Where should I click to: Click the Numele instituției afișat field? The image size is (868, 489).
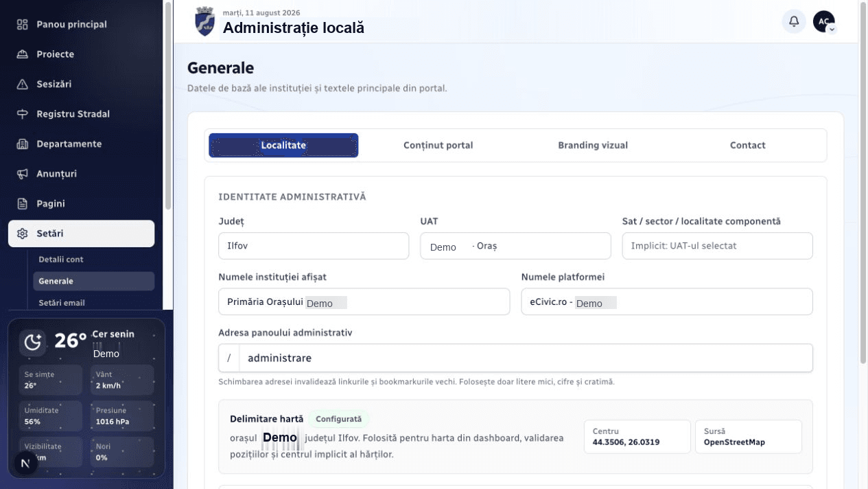pos(364,302)
